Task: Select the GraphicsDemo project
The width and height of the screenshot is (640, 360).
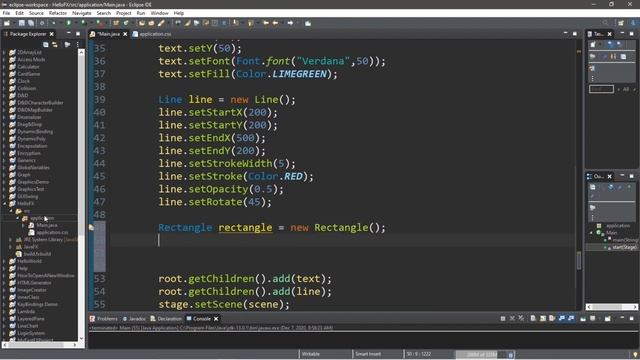Action: [x=29, y=182]
